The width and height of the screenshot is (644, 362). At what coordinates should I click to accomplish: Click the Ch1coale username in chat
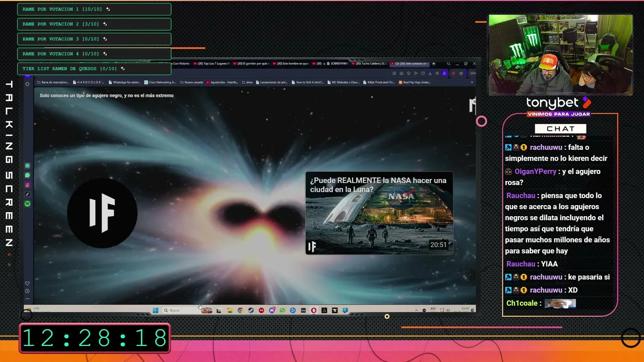(x=523, y=303)
